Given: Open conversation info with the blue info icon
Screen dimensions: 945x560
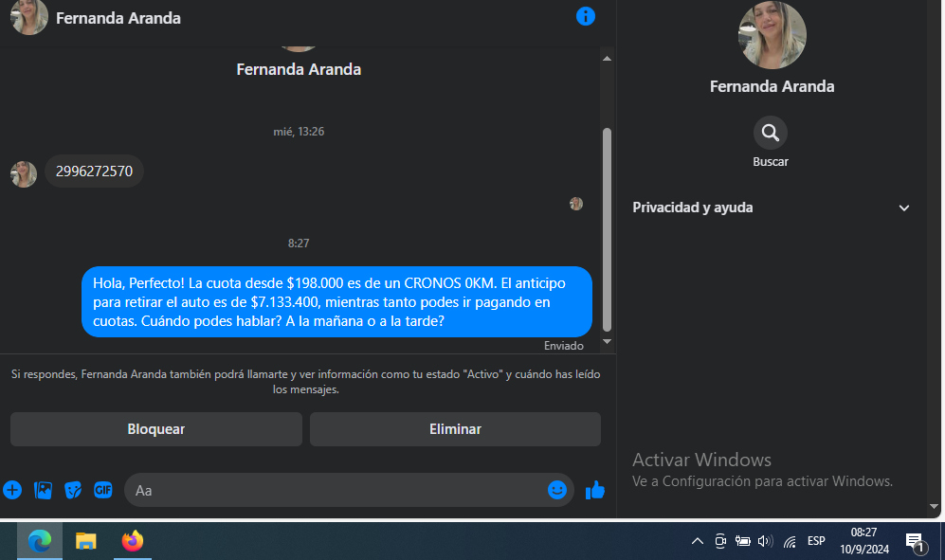Looking at the screenshot, I should 585,16.
